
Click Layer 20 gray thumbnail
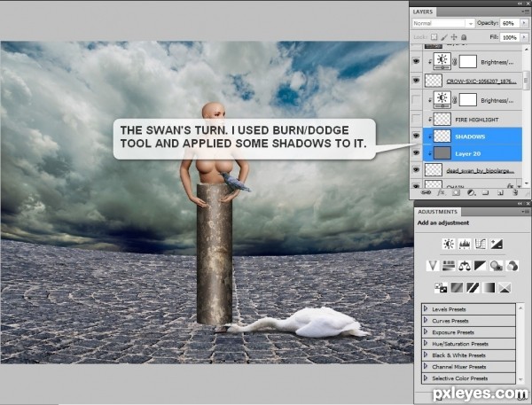point(442,153)
